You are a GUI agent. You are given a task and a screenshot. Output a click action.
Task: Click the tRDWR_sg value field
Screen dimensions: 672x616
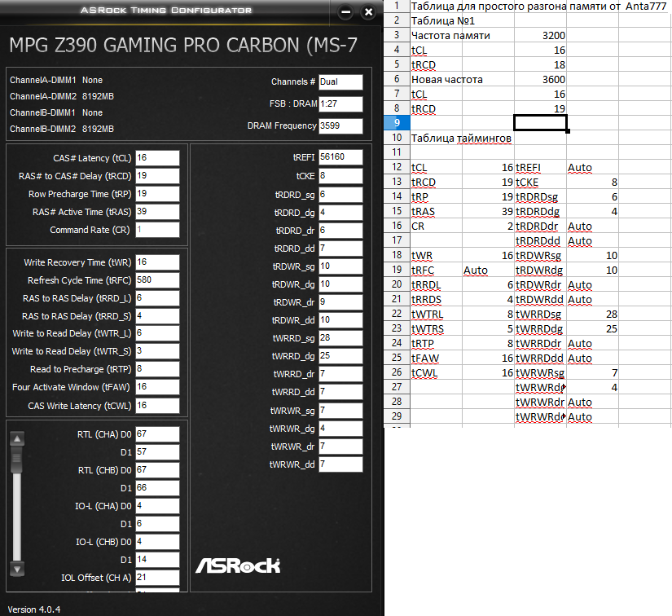(340, 266)
